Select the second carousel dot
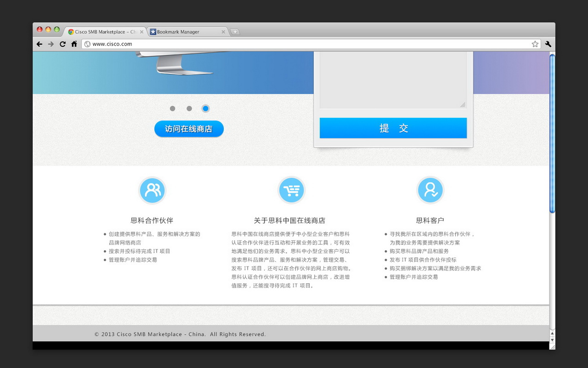The height and width of the screenshot is (368, 588). tap(189, 109)
